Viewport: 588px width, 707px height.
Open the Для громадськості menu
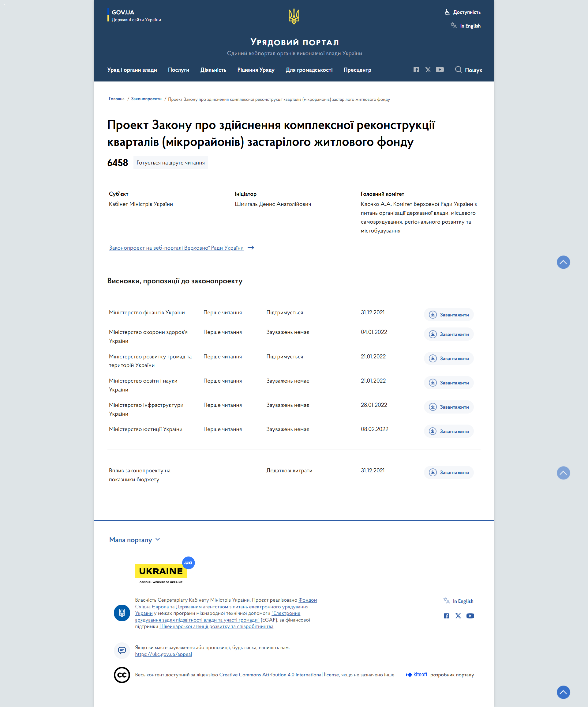[309, 70]
